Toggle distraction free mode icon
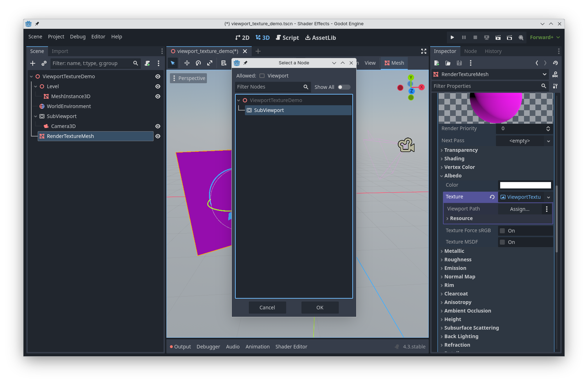This screenshot has height=384, width=588. [424, 51]
